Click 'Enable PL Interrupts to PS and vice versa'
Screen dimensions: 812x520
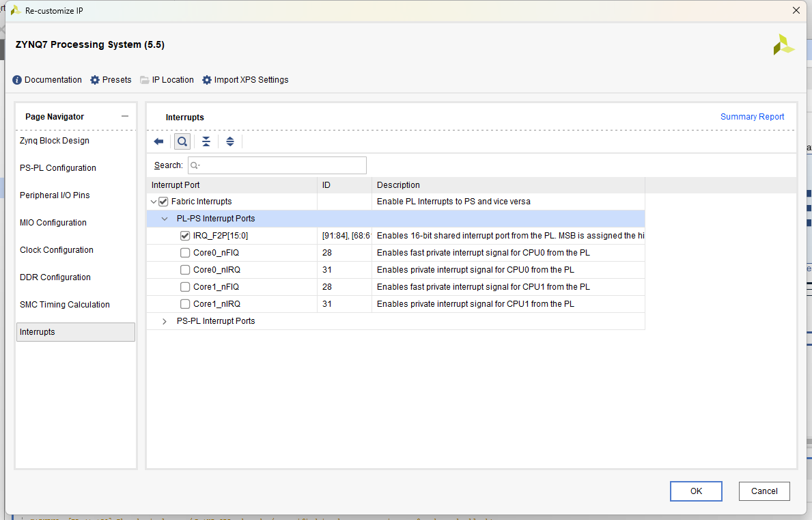453,202
